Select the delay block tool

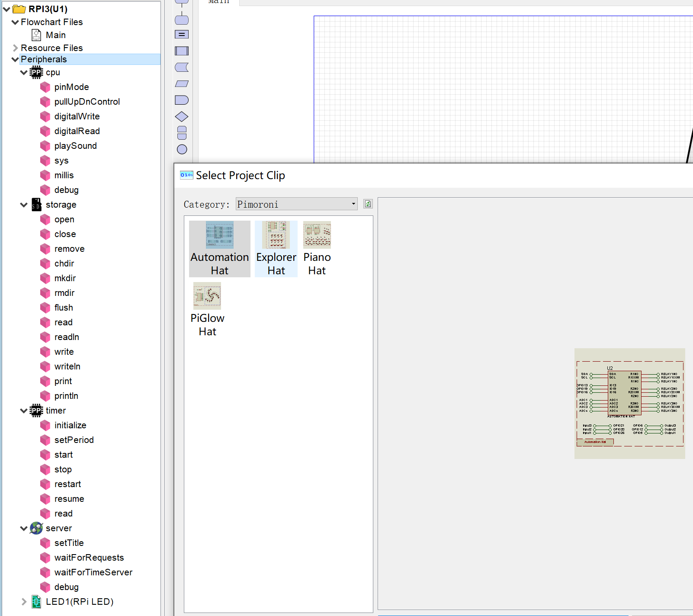[182, 100]
